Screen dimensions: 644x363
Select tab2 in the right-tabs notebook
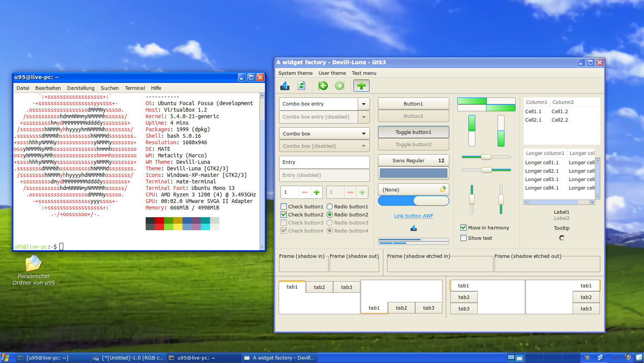(x=586, y=297)
